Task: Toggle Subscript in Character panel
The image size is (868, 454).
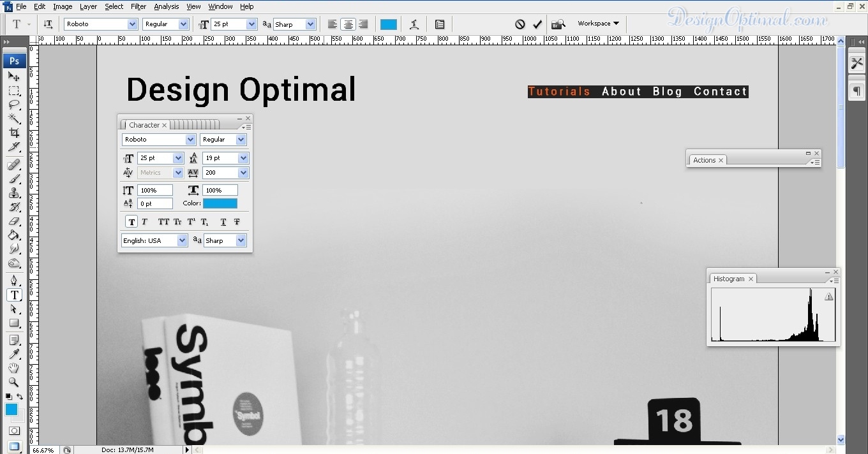Action: (x=205, y=222)
